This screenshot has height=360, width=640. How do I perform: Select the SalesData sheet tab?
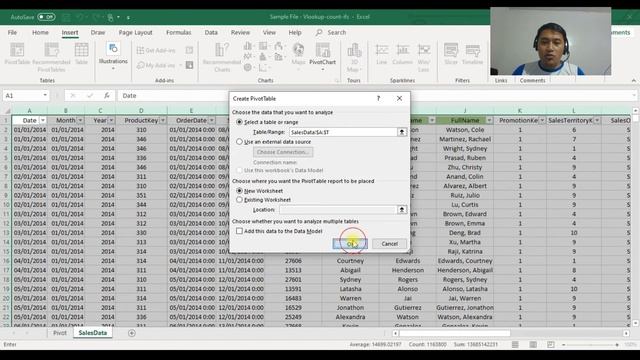[x=93, y=333]
